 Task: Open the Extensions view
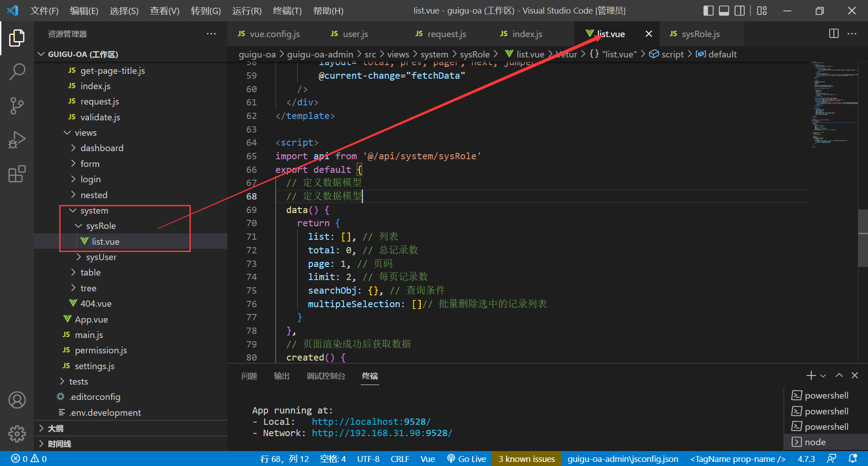(x=17, y=174)
